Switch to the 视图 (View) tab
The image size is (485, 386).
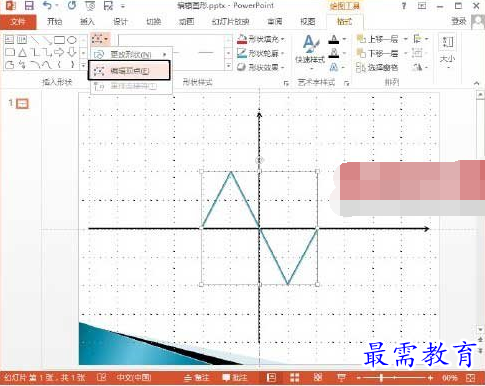[307, 22]
